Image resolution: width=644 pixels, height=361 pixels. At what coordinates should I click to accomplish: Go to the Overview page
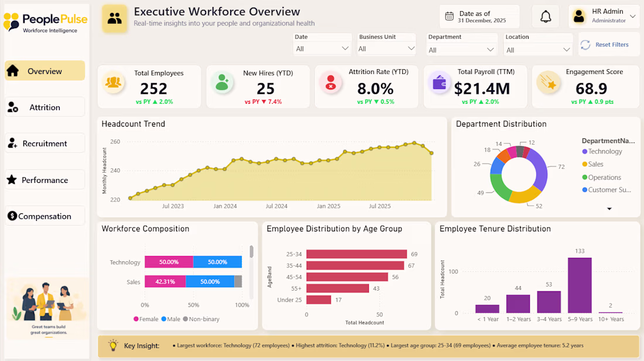44,71
